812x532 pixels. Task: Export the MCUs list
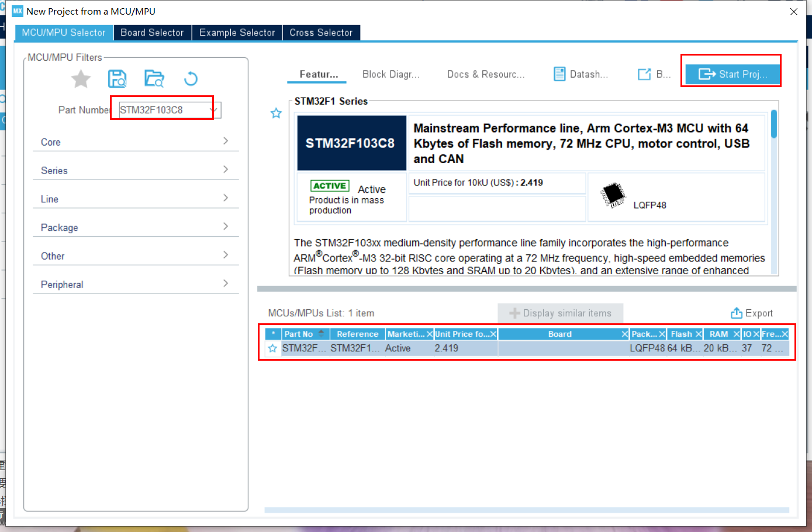tap(752, 313)
